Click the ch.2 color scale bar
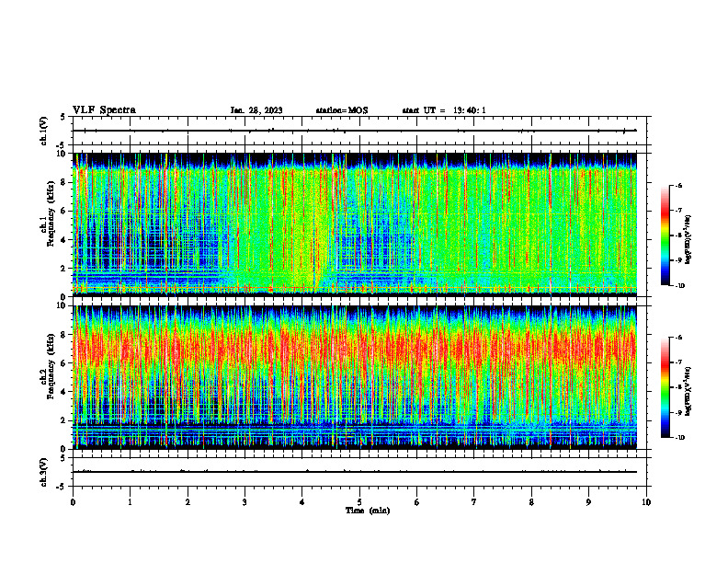 point(665,387)
